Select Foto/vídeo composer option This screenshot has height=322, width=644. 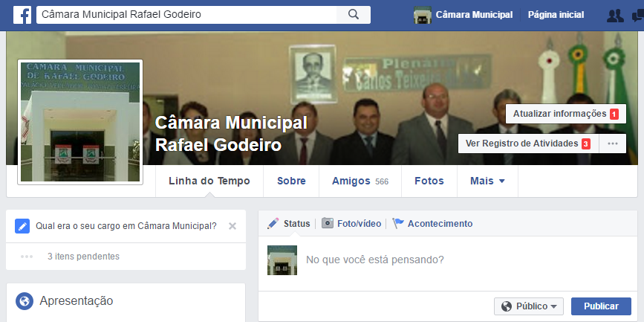tap(351, 223)
